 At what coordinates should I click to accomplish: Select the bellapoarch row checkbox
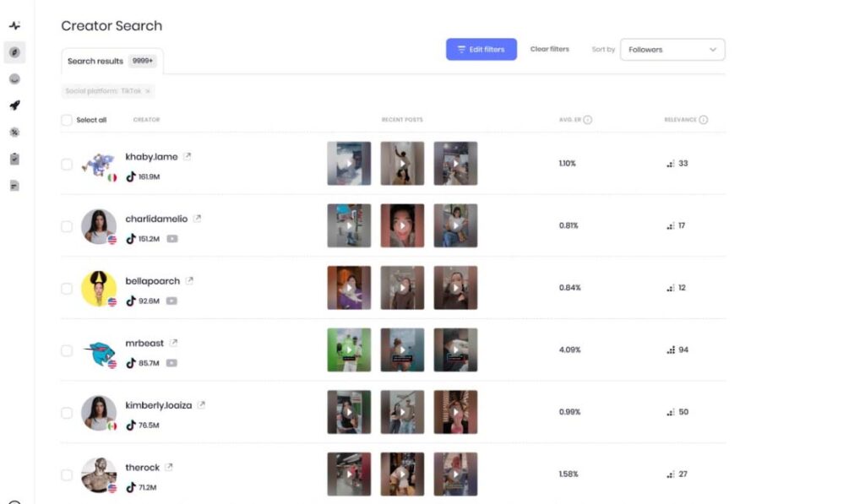click(67, 289)
